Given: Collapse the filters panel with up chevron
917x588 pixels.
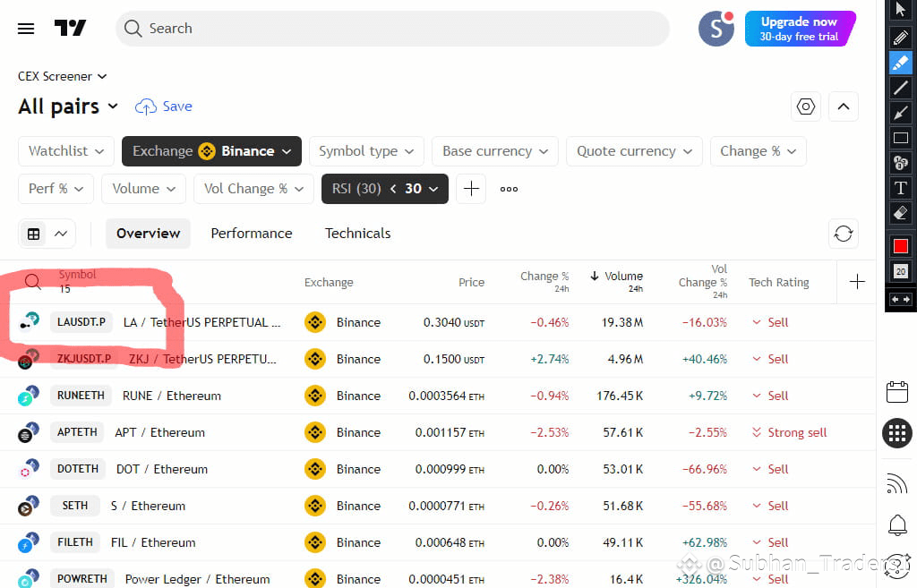Looking at the screenshot, I should pos(844,107).
